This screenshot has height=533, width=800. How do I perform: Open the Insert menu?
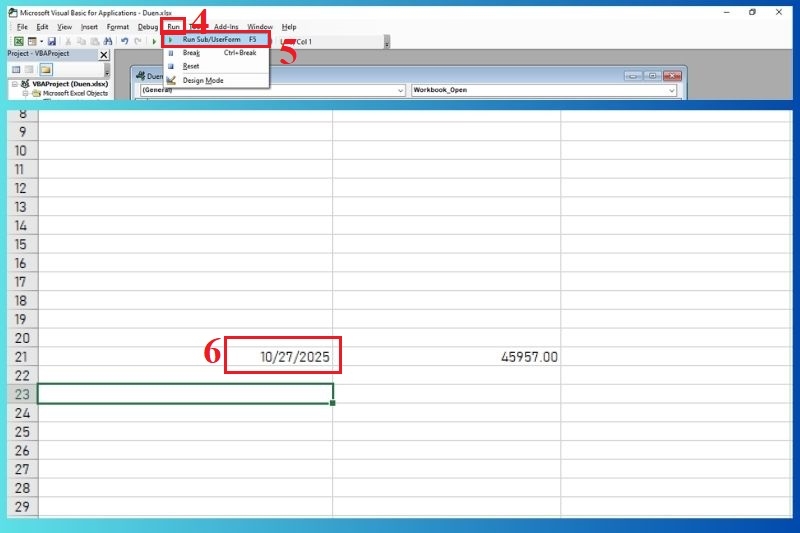coord(89,27)
